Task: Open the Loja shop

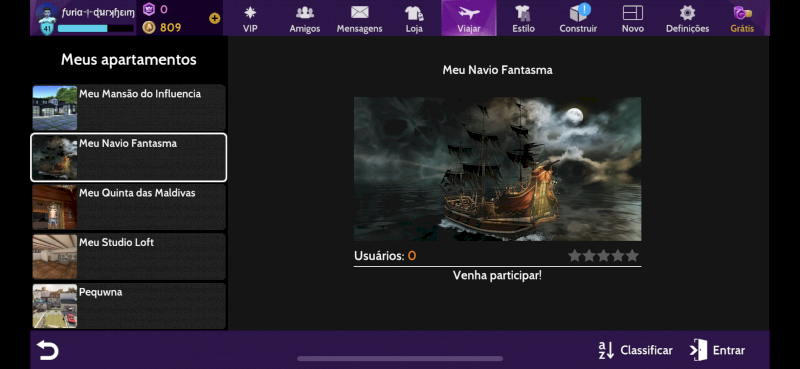Action: pos(414,19)
